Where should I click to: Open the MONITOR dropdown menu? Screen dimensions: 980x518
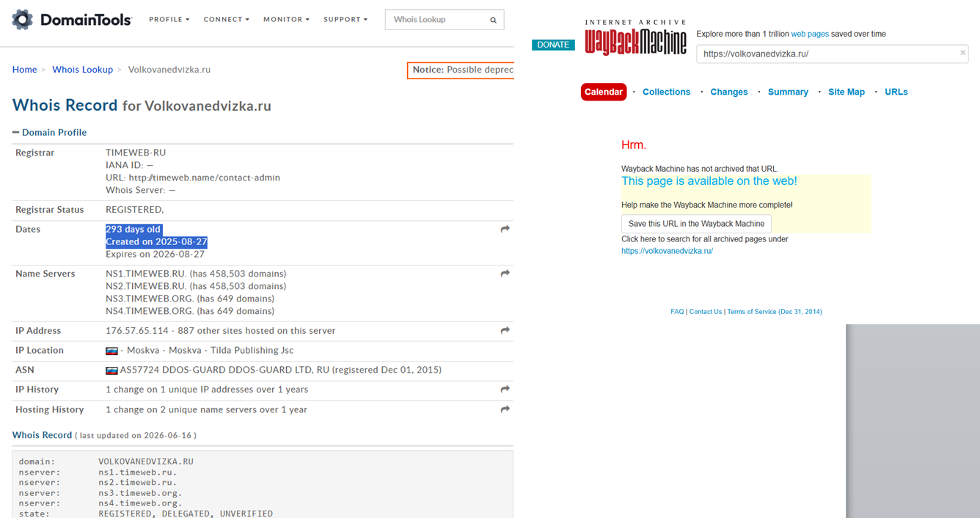287,20
